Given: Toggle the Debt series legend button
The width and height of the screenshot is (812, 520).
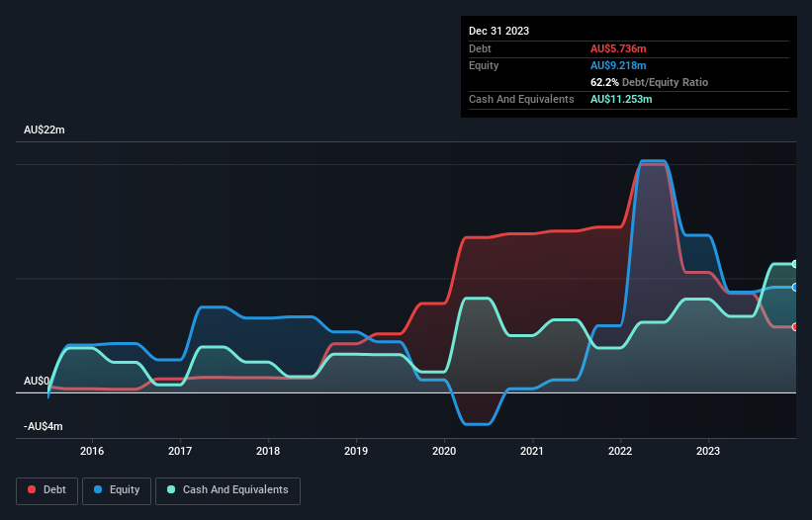Looking at the screenshot, I should (x=46, y=490).
